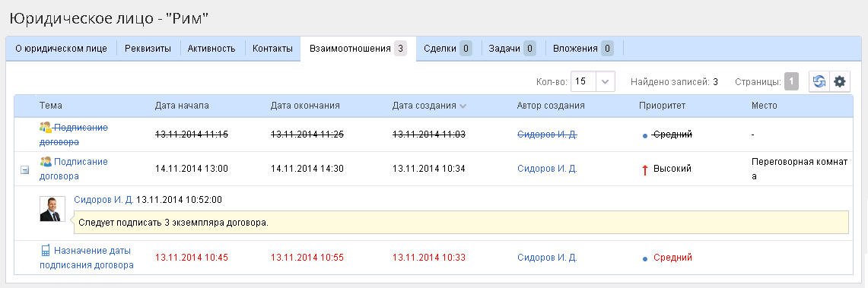This screenshot has height=288, width=868.
Task: Click Сидоров И. Д. comment author link
Action: click(x=104, y=200)
